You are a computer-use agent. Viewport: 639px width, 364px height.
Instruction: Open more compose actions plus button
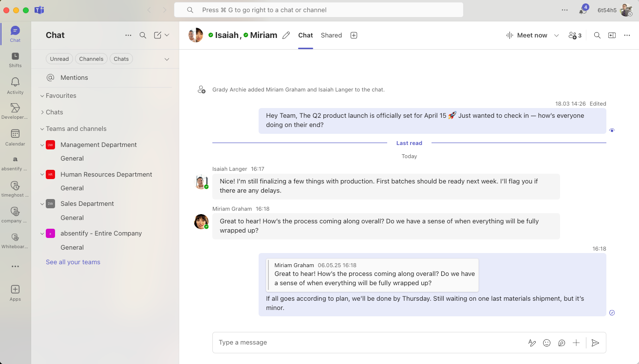[x=576, y=343]
